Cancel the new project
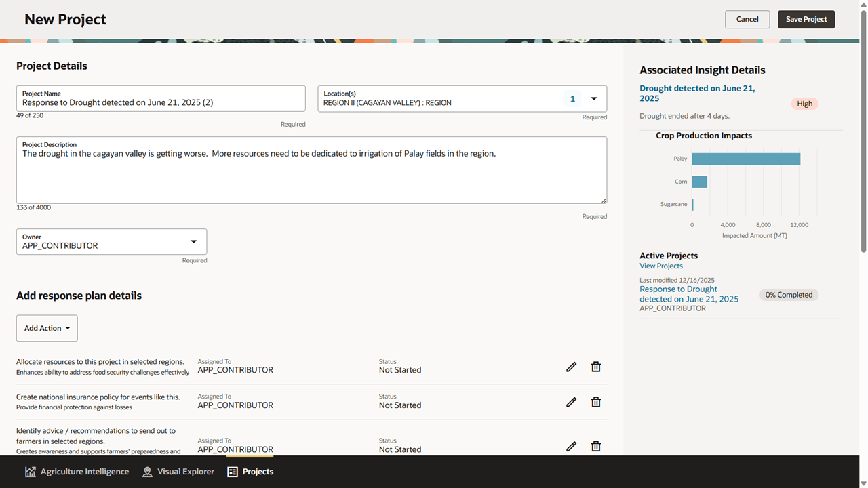The height and width of the screenshot is (488, 868). [747, 19]
